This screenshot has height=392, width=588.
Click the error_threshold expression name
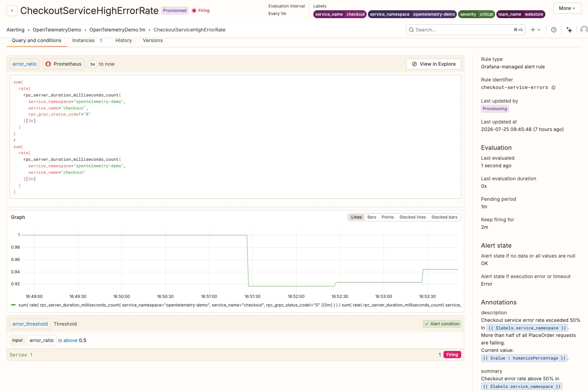tap(30, 324)
